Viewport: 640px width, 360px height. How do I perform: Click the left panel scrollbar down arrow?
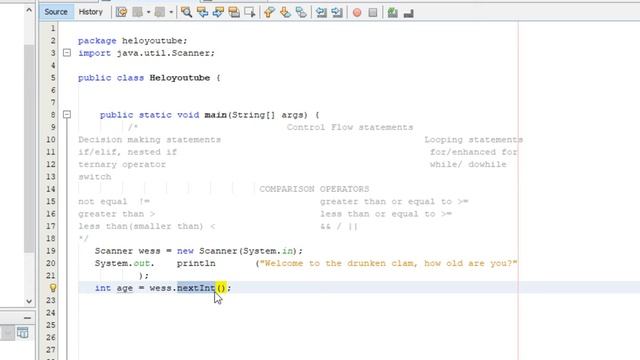[29, 302]
